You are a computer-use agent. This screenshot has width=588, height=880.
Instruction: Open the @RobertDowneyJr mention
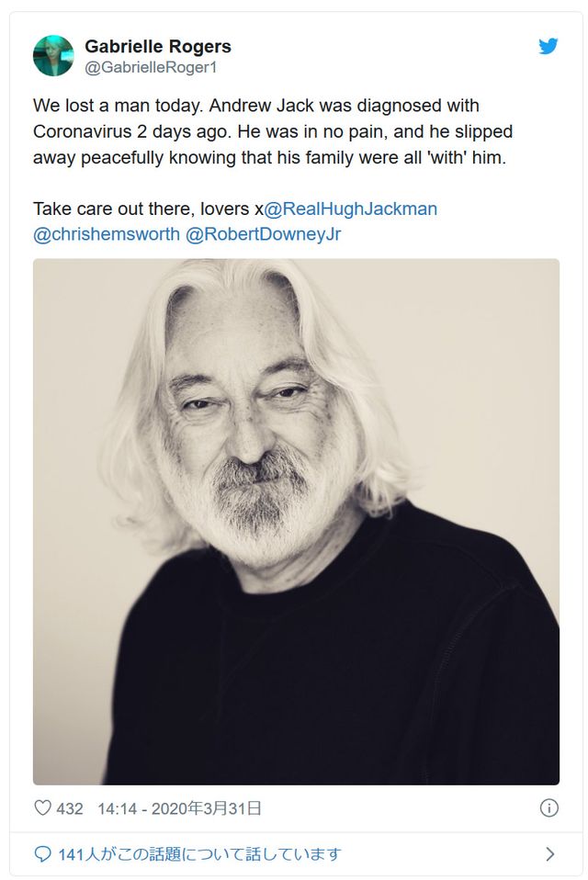coord(263,234)
